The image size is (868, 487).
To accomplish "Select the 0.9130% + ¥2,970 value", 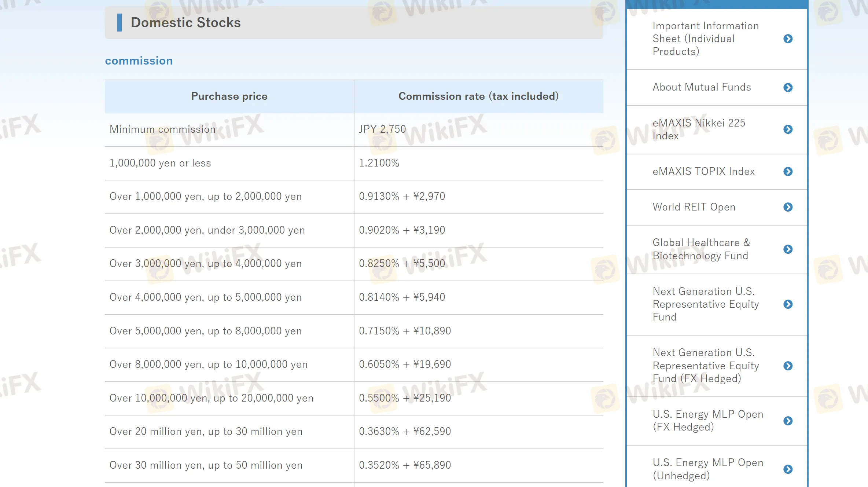I will [x=402, y=197].
